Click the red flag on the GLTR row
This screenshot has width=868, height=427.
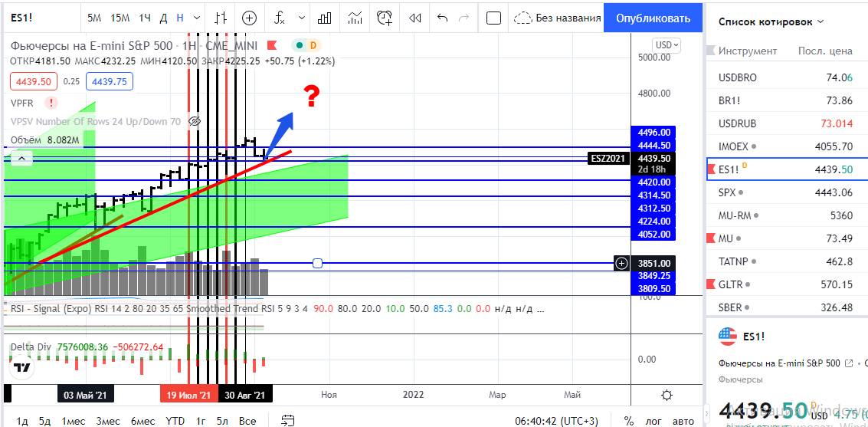pyautogui.click(x=712, y=284)
